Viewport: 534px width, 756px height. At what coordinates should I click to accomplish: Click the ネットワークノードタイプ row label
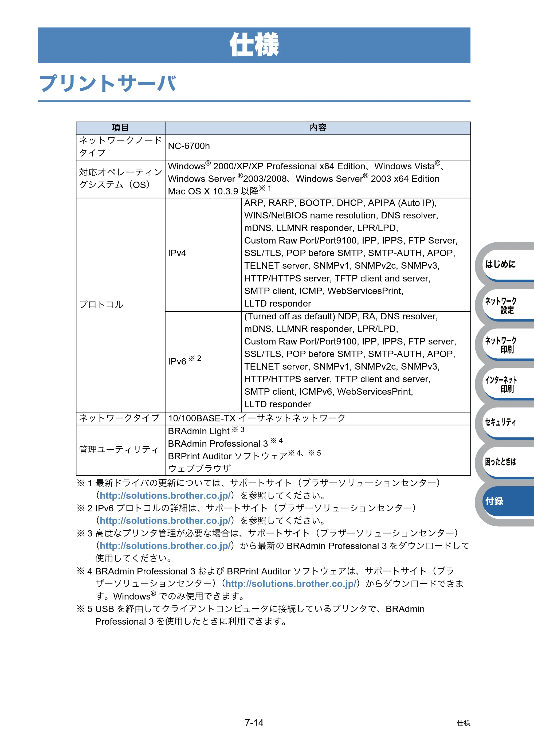tap(120, 147)
